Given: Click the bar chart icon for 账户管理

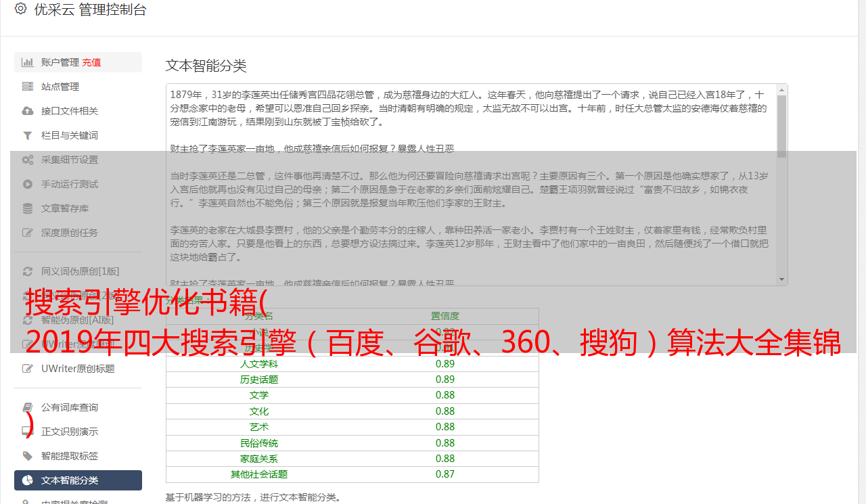Looking at the screenshot, I should coord(28,62).
